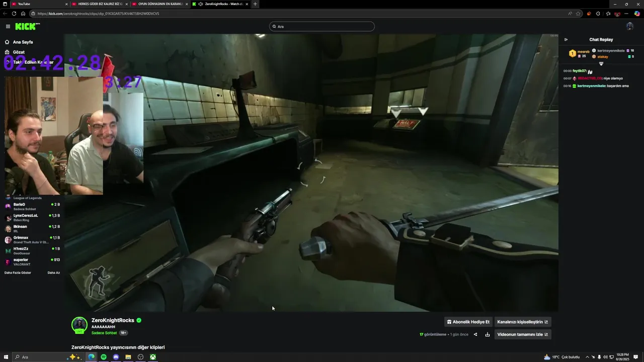Image resolution: width=644 pixels, height=362 pixels.
Task: Click atakay on the chat leaderboard
Action: (x=603, y=57)
